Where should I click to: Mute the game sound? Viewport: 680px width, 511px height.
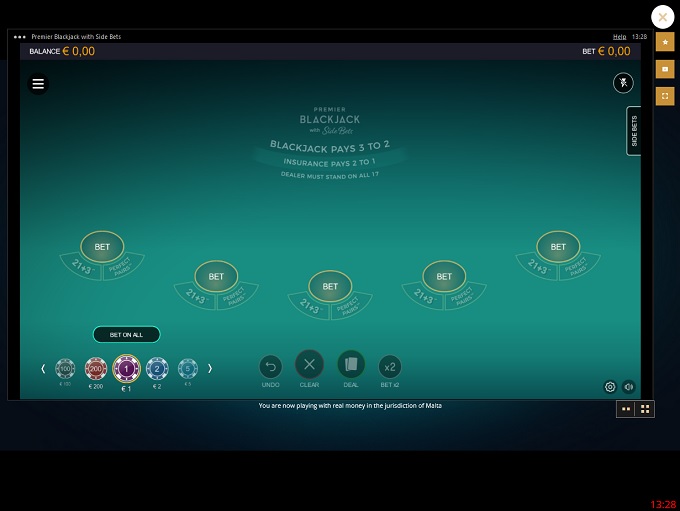coord(628,387)
